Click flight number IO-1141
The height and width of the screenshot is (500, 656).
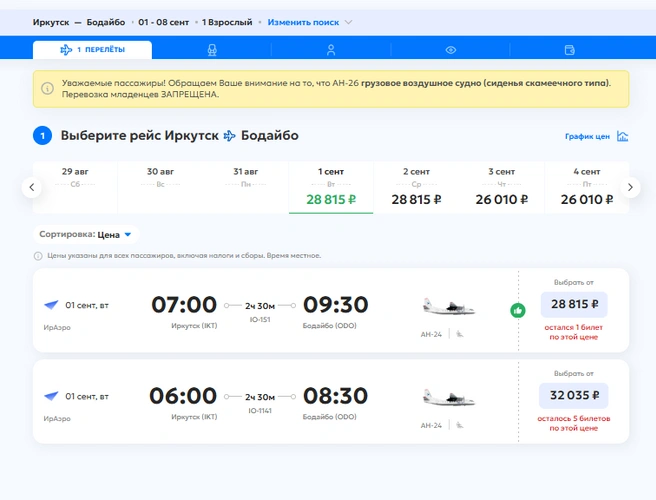click(260, 411)
